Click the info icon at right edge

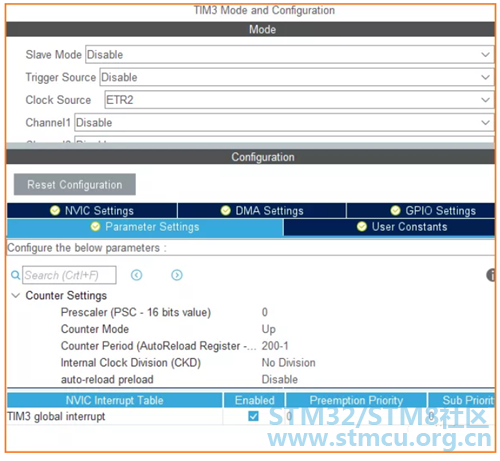pyautogui.click(x=491, y=275)
